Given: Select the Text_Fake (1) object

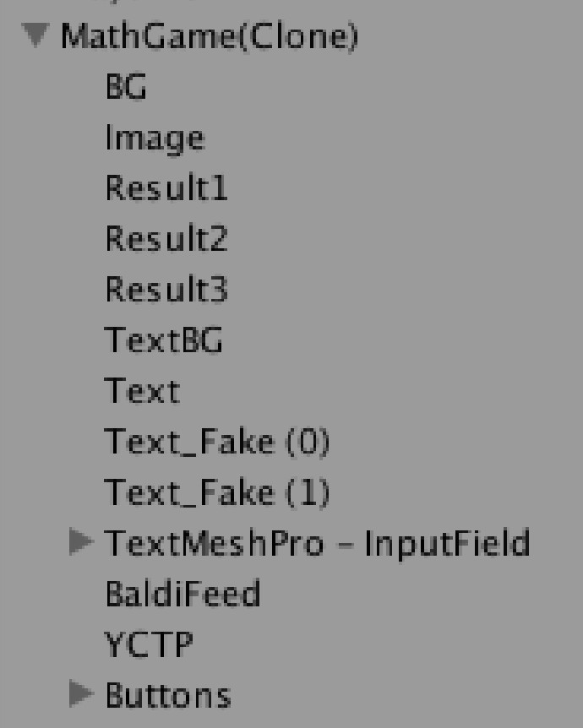Looking at the screenshot, I should pos(217,493).
